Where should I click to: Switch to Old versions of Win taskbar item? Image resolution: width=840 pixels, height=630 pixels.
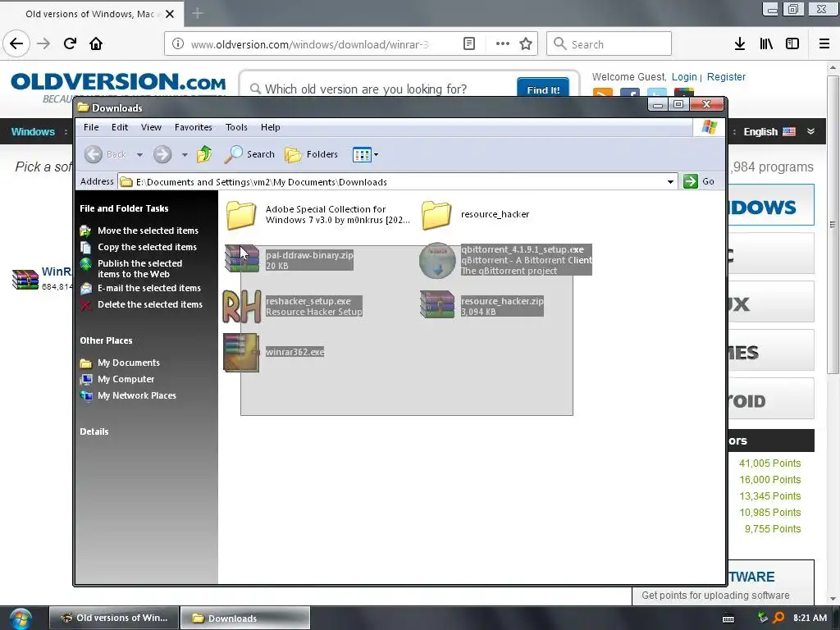[114, 619]
